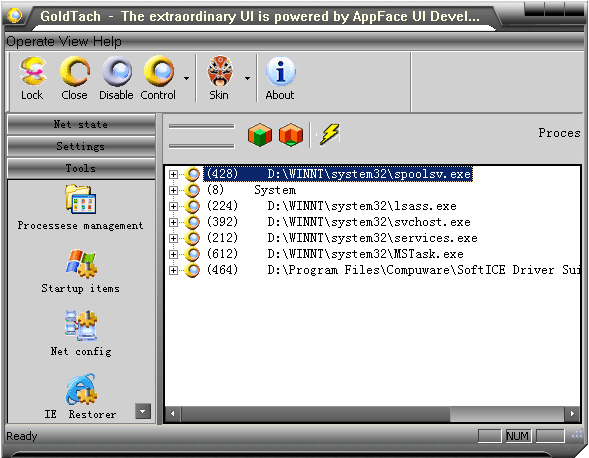Click the sidebar scroll-down arrow button
The width and height of the screenshot is (589, 458).
(x=143, y=411)
